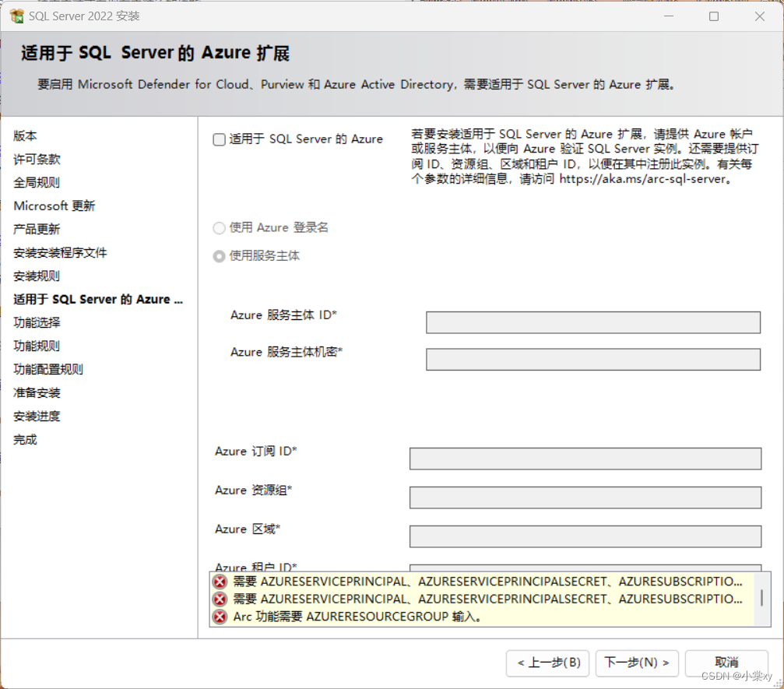Select the Microsoft 更新 step in the sidebar
This screenshot has width=784, height=689.
54,206
